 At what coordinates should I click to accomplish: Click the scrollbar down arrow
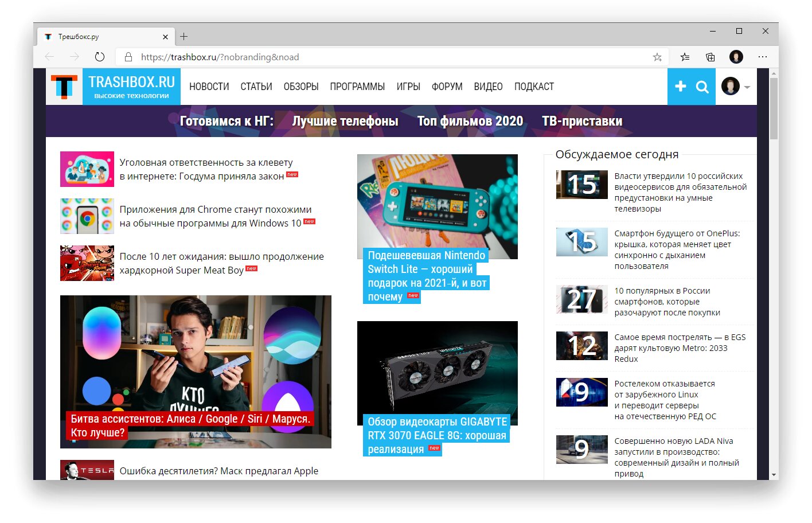774,475
